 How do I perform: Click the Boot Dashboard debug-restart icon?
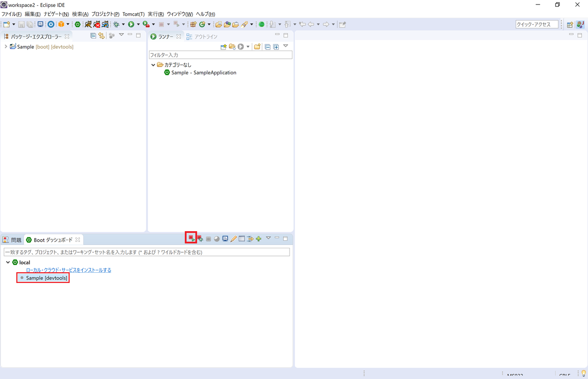coord(200,238)
